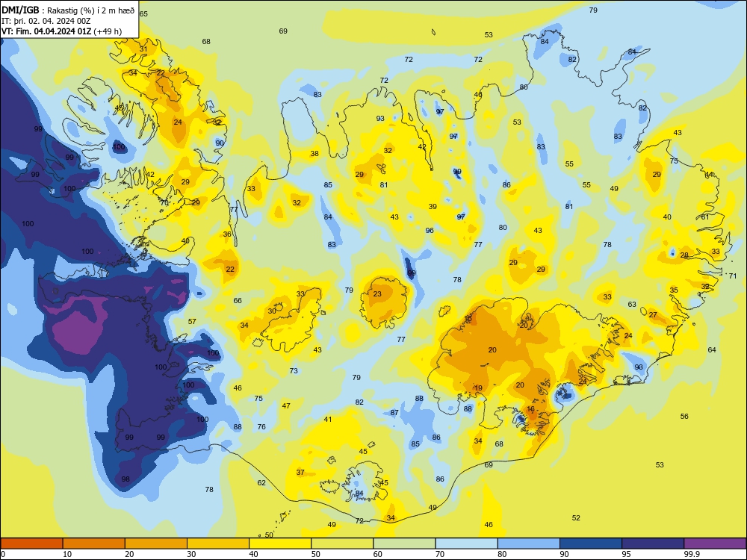Click the map value '66' on the map
This screenshot has height=560, width=747.
coord(238,300)
